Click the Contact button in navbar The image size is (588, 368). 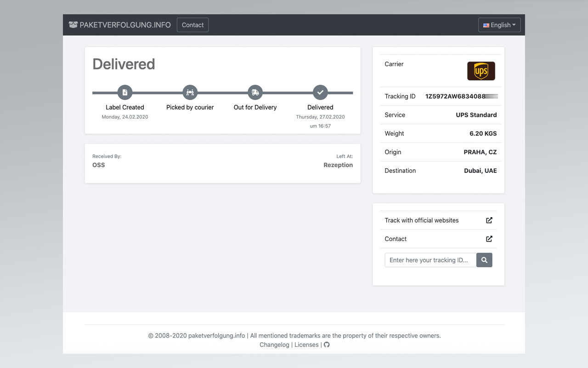(192, 25)
